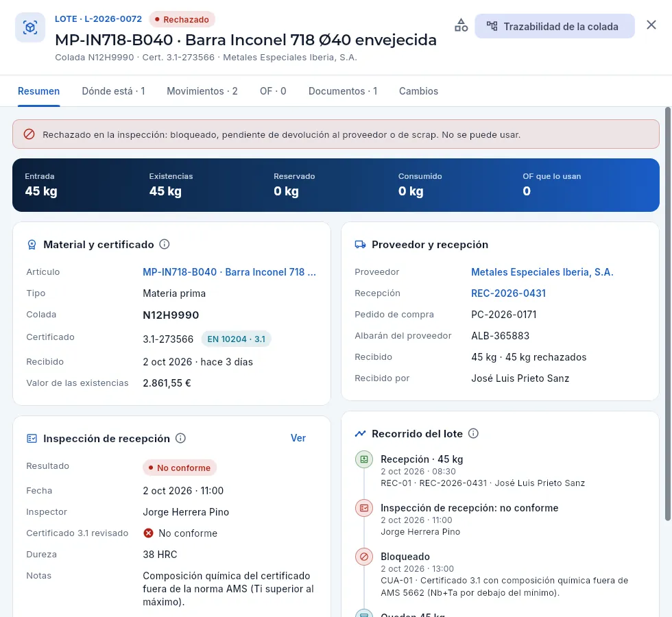The width and height of the screenshot is (672, 617).
Task: Click the Inspección no conforme timeline icon
Action: tap(364, 508)
